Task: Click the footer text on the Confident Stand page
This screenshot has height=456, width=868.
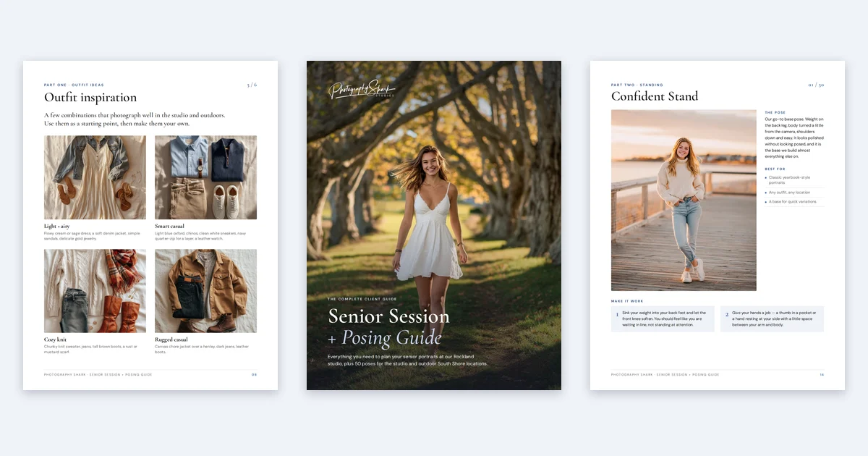Action: tap(665, 374)
